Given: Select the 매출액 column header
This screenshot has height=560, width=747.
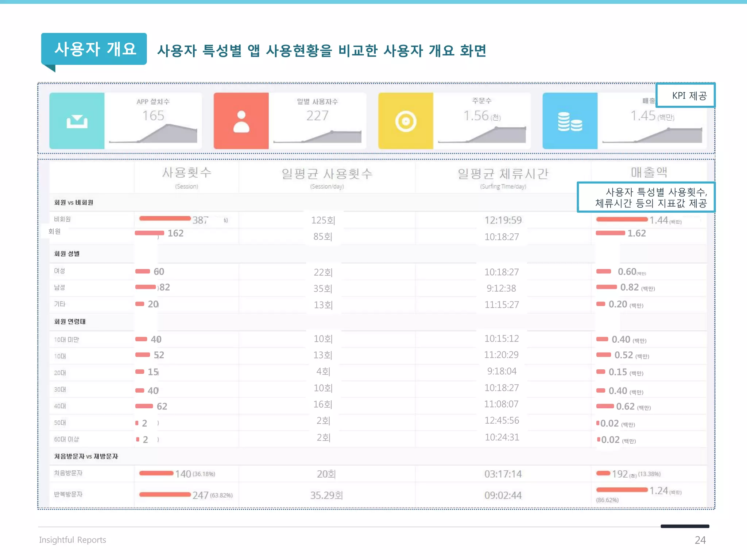Looking at the screenshot, I should [x=649, y=172].
